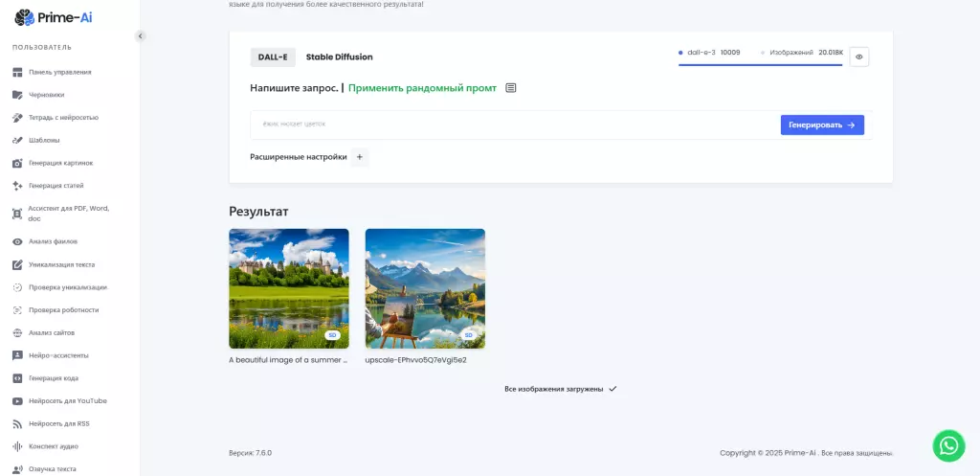The width and height of the screenshot is (980, 476).
Task: Click Применить рандомный промт link
Action: coord(422,88)
